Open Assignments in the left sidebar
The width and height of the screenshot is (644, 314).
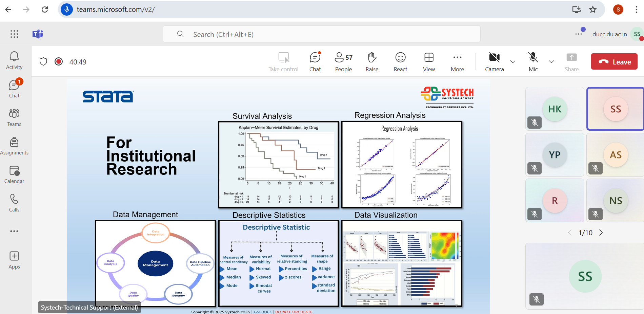pyautogui.click(x=14, y=146)
